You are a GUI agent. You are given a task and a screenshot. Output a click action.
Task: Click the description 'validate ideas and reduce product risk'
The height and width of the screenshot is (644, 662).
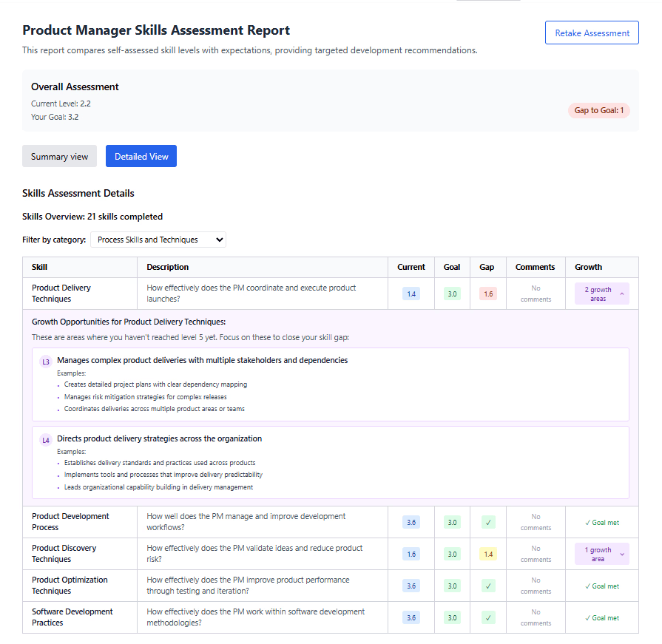[254, 553]
